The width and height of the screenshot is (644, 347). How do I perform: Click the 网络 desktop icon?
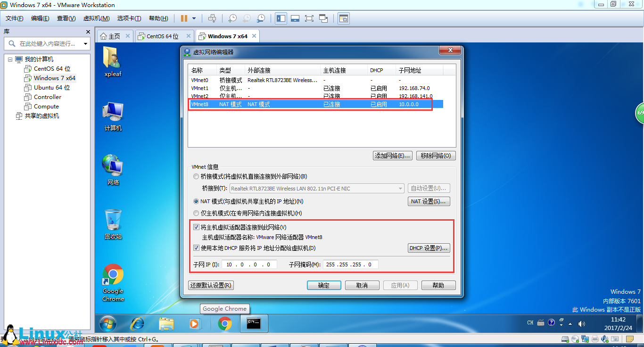pos(113,171)
